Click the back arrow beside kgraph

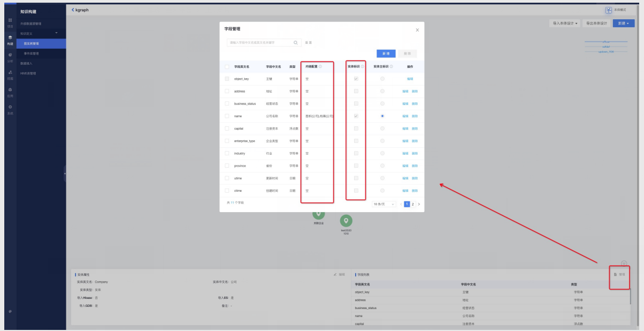pos(73,10)
